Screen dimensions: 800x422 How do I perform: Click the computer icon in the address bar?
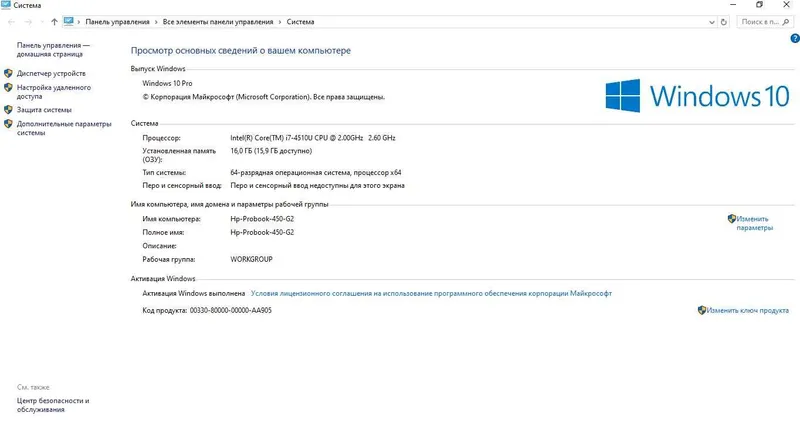(68, 21)
